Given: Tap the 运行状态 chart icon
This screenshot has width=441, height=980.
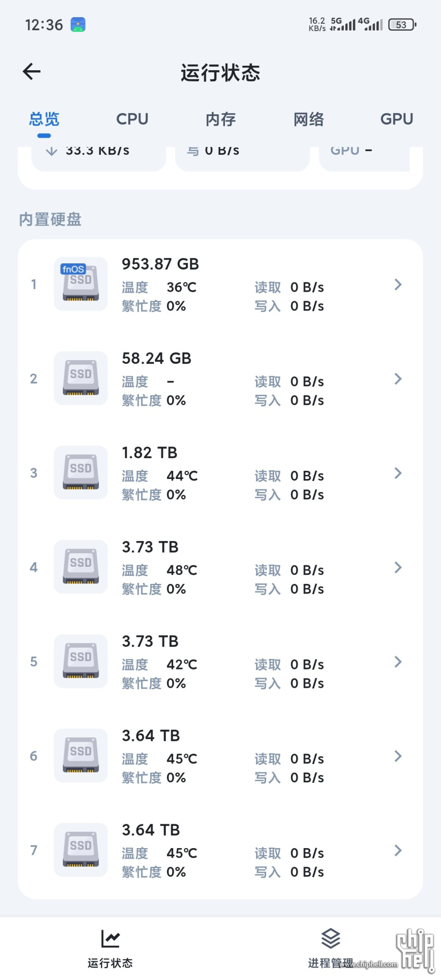Looking at the screenshot, I should (x=110, y=939).
